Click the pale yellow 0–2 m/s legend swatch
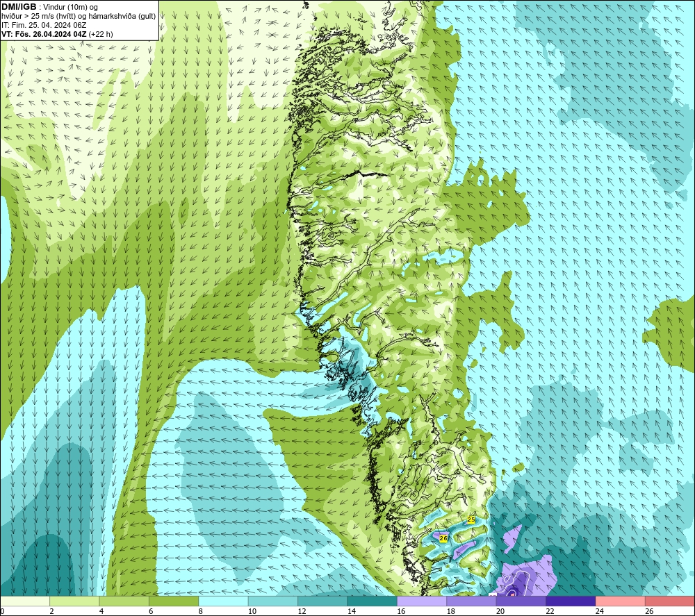Screen dimensions: 695x616 click(25, 601)
